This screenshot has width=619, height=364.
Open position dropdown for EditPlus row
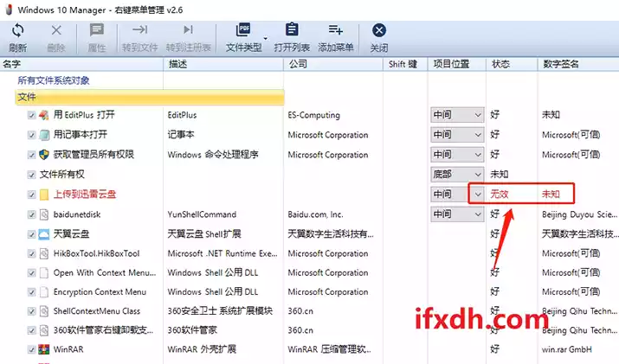coord(457,115)
